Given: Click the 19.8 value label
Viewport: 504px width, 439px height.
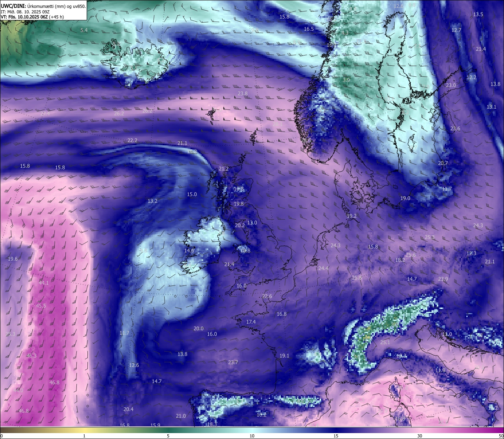Looking at the screenshot, I should tap(239, 204).
